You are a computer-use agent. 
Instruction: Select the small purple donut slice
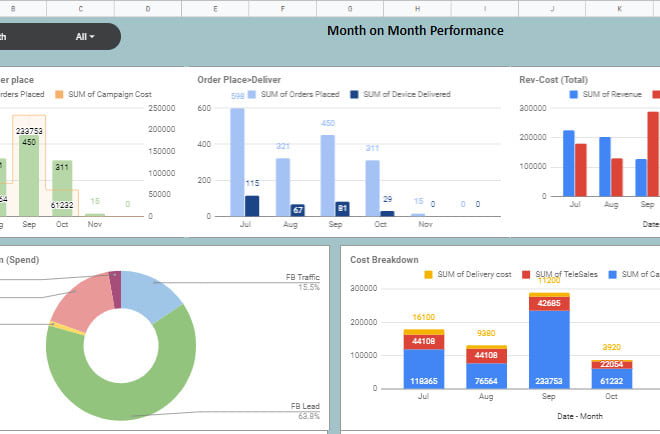tap(115, 289)
